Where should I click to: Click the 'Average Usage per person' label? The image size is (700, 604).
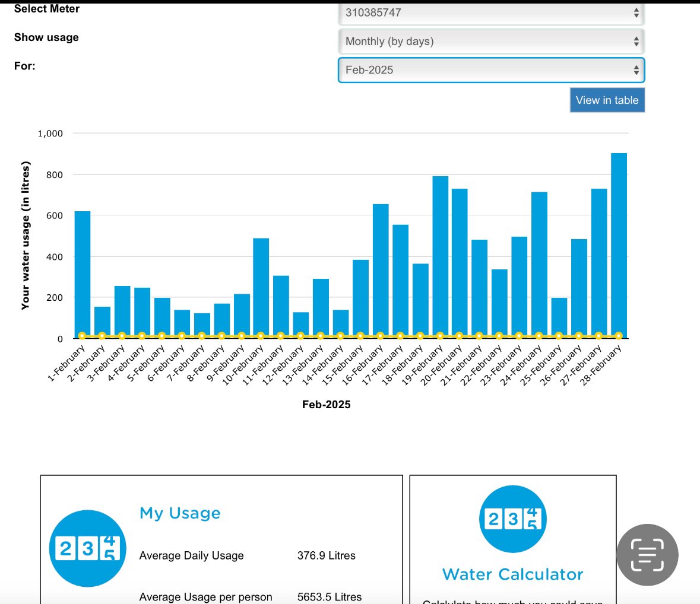coord(206,597)
